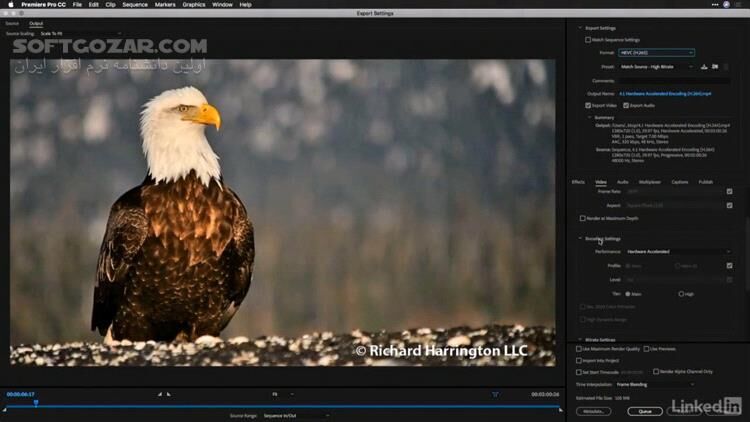Open the File menu
The height and width of the screenshot is (422, 750).
77,4
